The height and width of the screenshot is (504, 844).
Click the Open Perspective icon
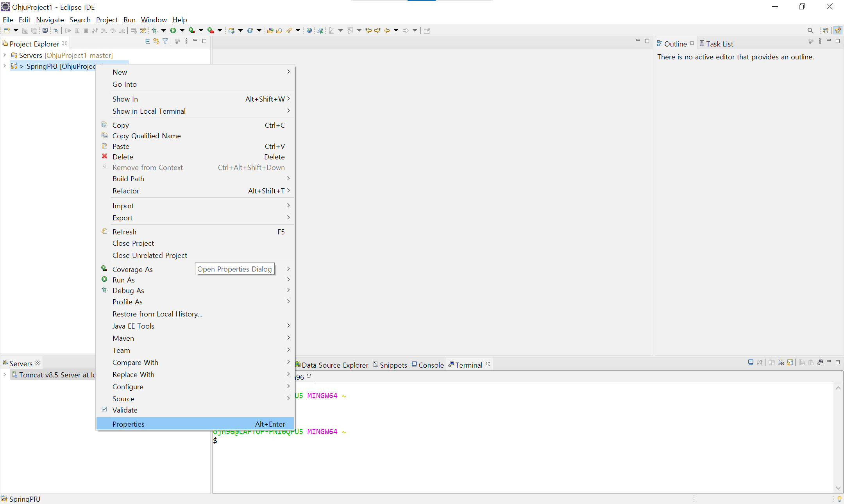pos(825,30)
